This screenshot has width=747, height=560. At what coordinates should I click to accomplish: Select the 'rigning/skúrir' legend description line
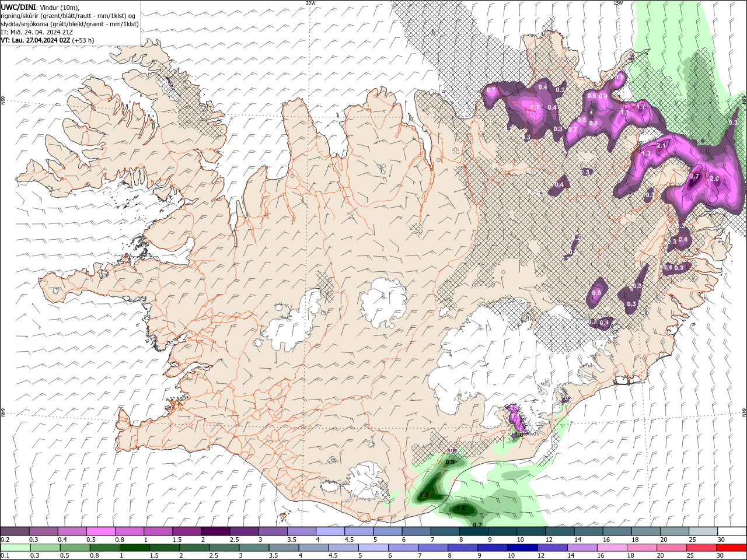tap(69, 16)
